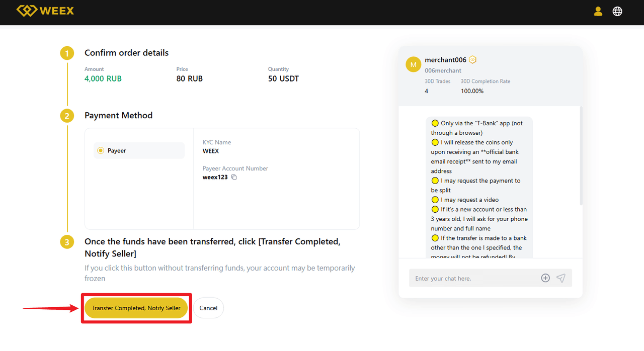644x351 pixels.
Task: Click the step 1 number circle
Action: [67, 53]
